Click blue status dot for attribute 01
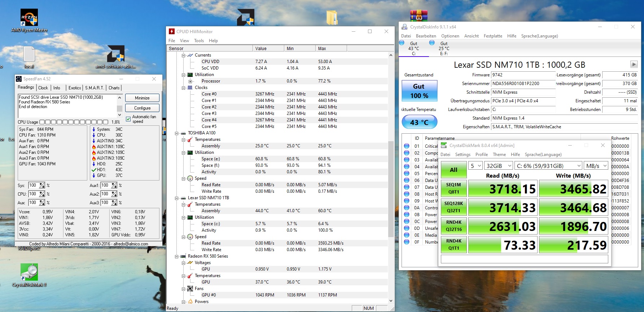Image resolution: width=644 pixels, height=312 pixels. [x=407, y=146]
